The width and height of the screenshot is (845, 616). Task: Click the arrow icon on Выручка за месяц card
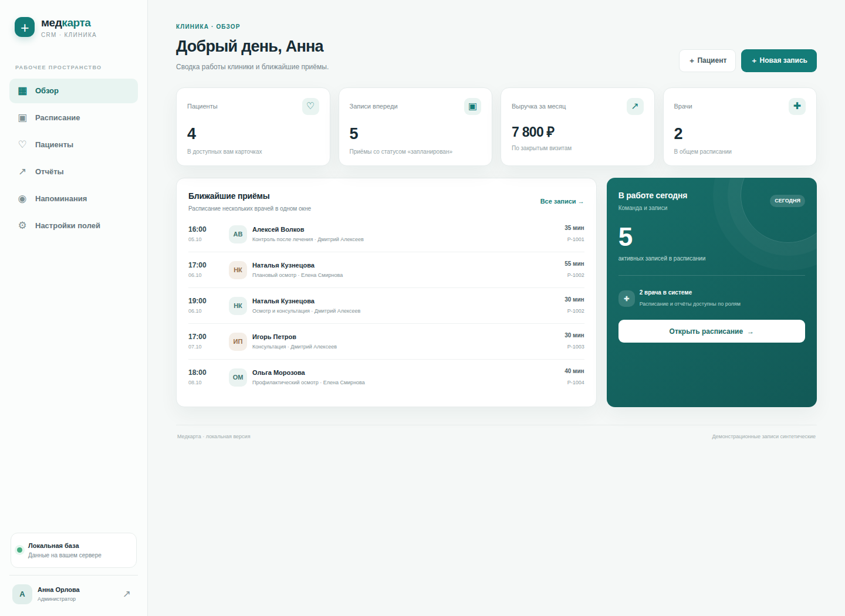tap(635, 106)
